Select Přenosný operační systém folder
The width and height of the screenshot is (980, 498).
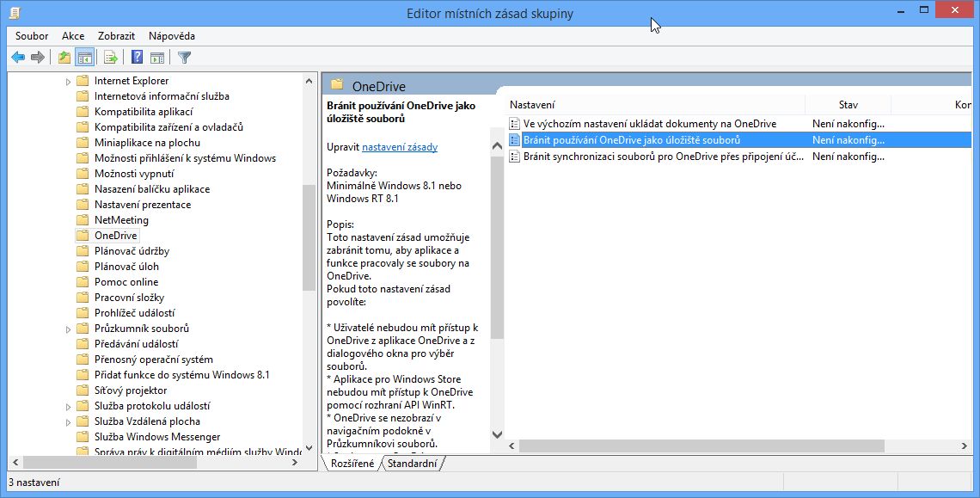click(154, 360)
